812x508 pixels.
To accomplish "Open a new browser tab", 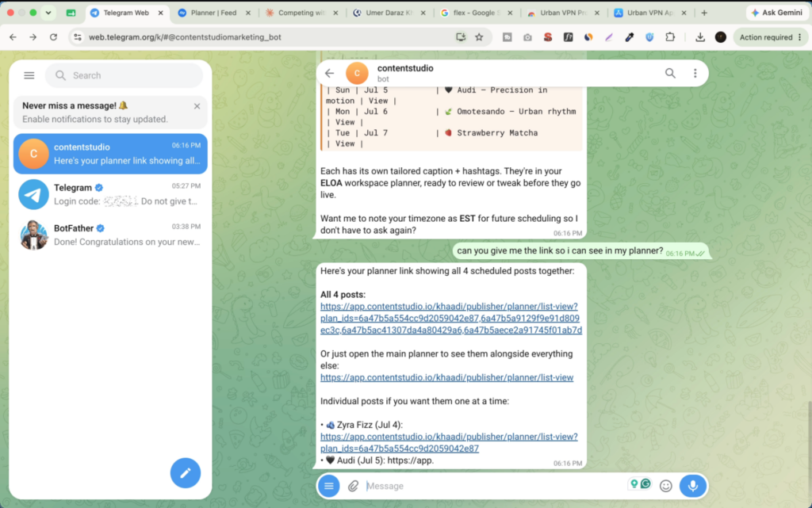I will [704, 13].
